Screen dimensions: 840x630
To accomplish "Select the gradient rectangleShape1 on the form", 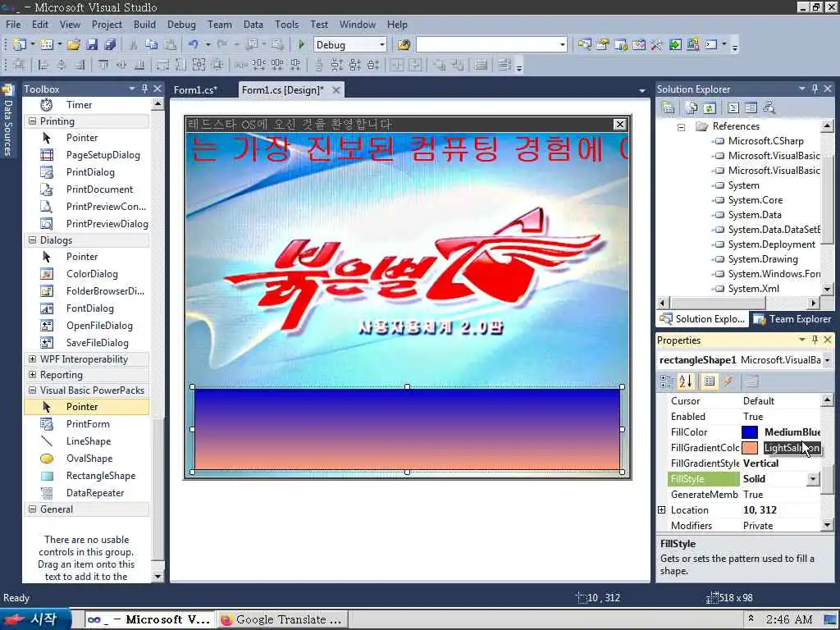I will pyautogui.click(x=407, y=429).
